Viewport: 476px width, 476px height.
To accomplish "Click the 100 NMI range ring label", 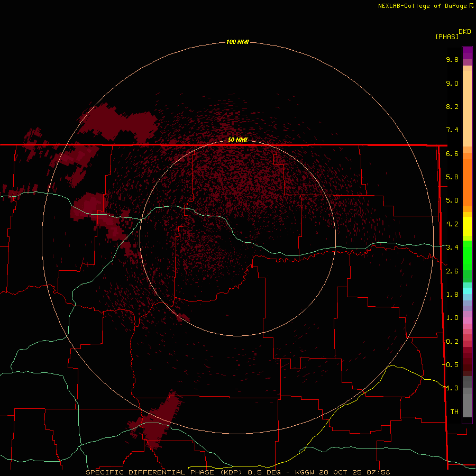I will tap(237, 42).
